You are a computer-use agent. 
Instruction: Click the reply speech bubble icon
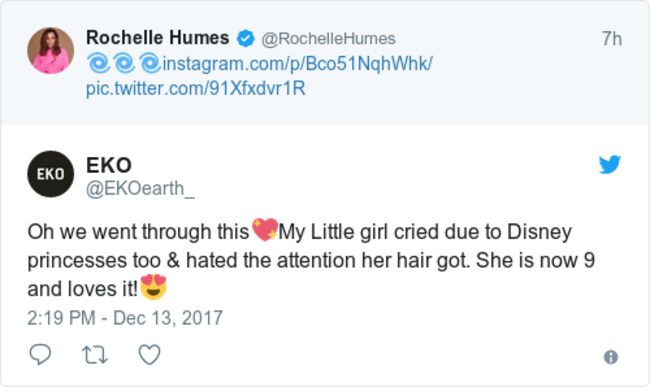point(40,355)
